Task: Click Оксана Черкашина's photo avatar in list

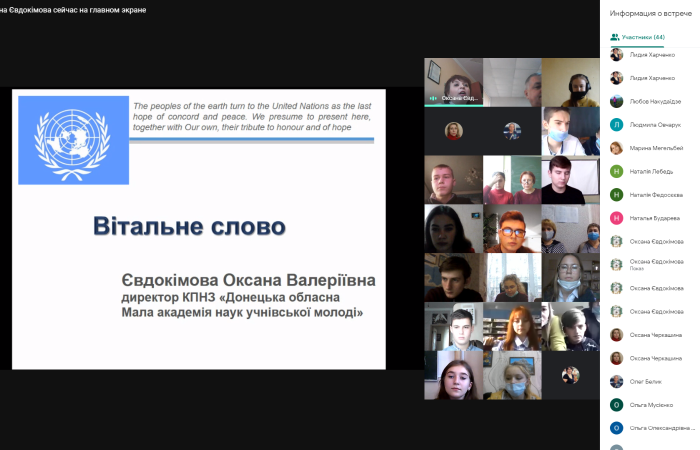Action: 617,334
